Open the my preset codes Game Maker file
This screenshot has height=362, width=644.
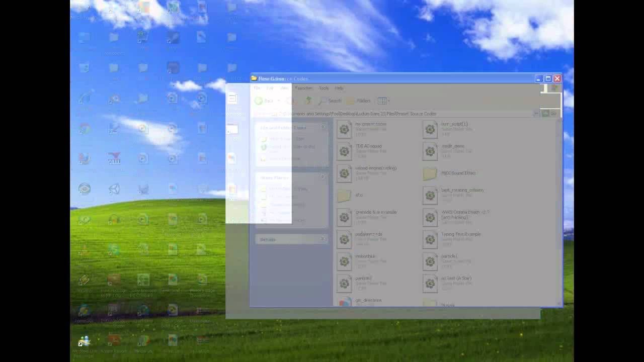[x=362, y=129]
